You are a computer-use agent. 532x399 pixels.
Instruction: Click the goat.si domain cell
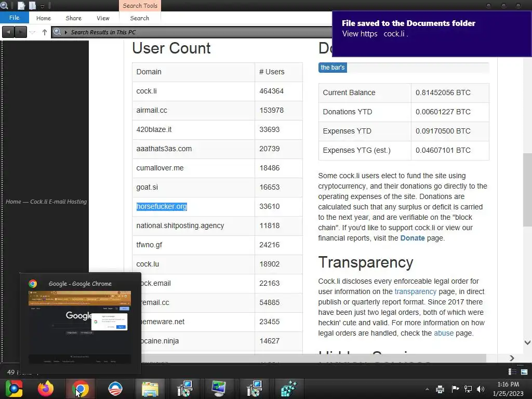pos(193,187)
